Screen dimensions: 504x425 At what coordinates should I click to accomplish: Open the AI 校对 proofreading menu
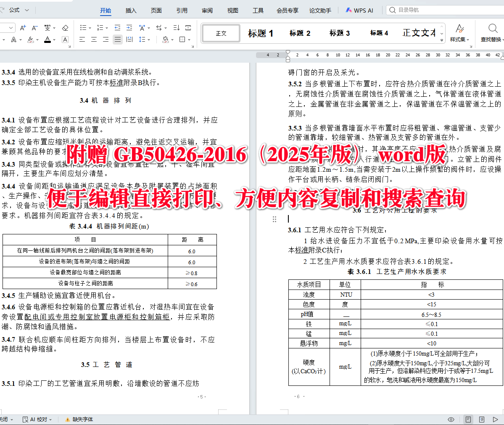click(x=37, y=419)
